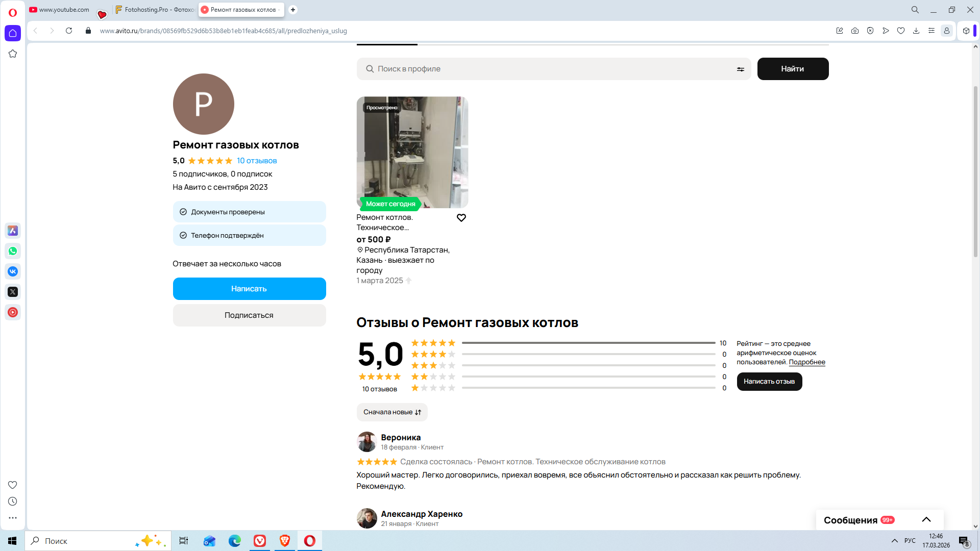Take a snapshot with camera icon
980x551 pixels.
pos(855,31)
